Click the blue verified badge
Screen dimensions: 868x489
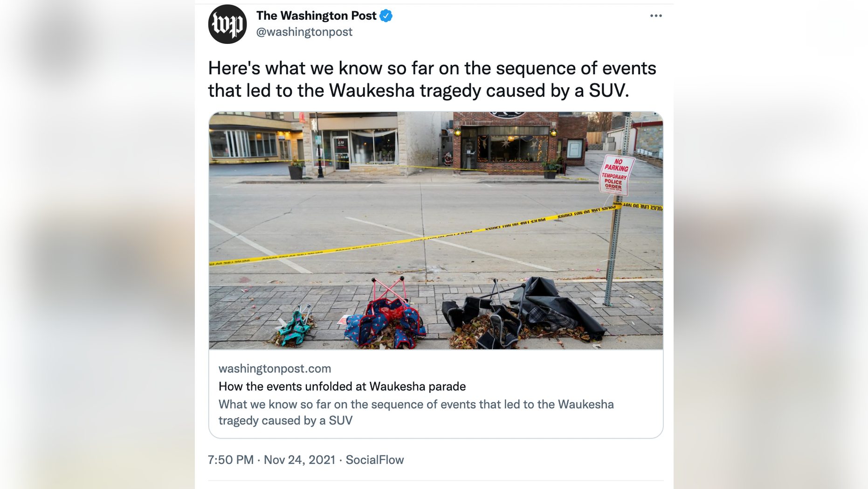click(386, 16)
